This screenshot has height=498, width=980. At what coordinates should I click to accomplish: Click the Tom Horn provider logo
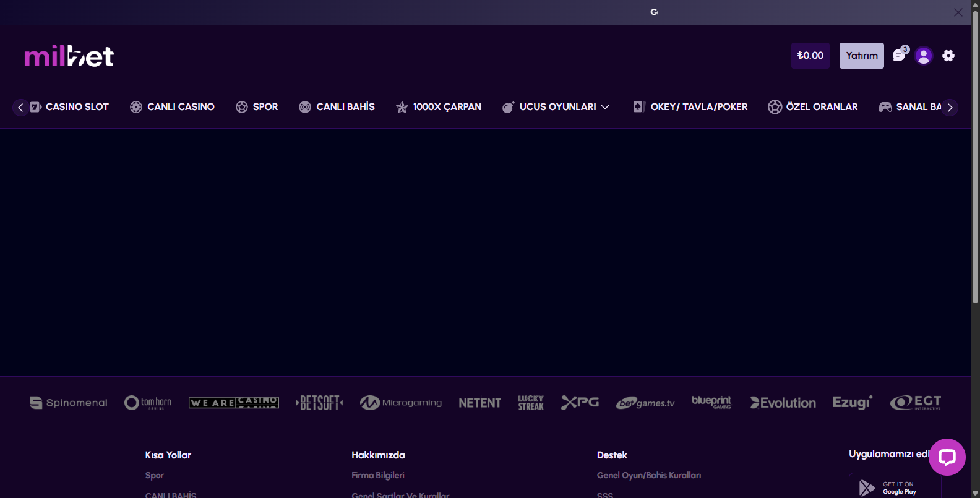148,403
